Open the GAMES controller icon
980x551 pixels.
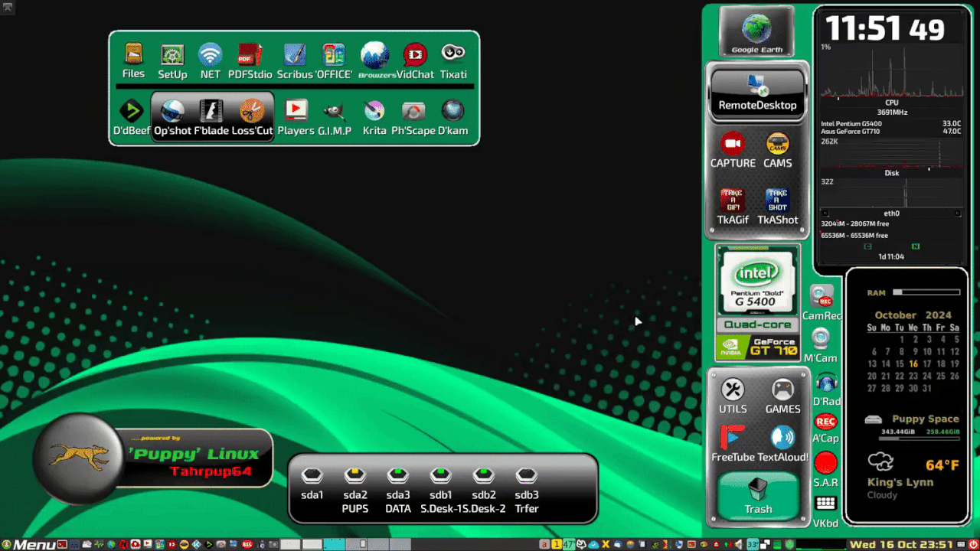782,390
